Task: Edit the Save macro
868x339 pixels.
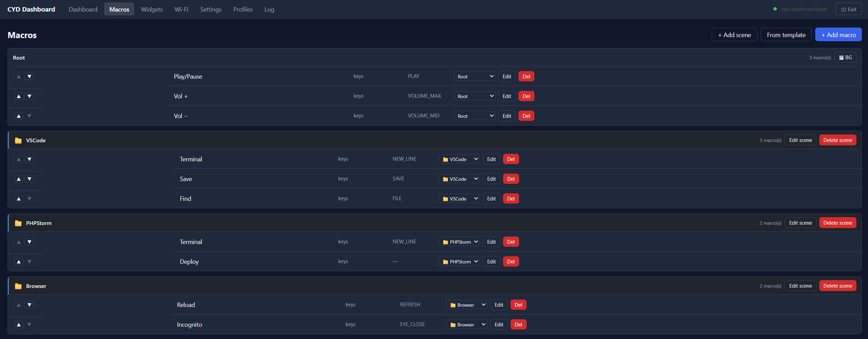Action: [492, 179]
